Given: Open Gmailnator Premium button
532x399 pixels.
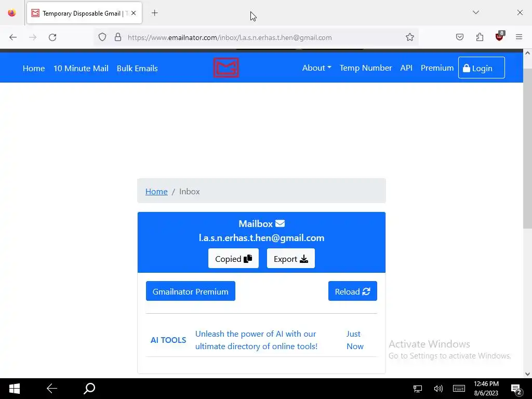Looking at the screenshot, I should tap(190, 291).
